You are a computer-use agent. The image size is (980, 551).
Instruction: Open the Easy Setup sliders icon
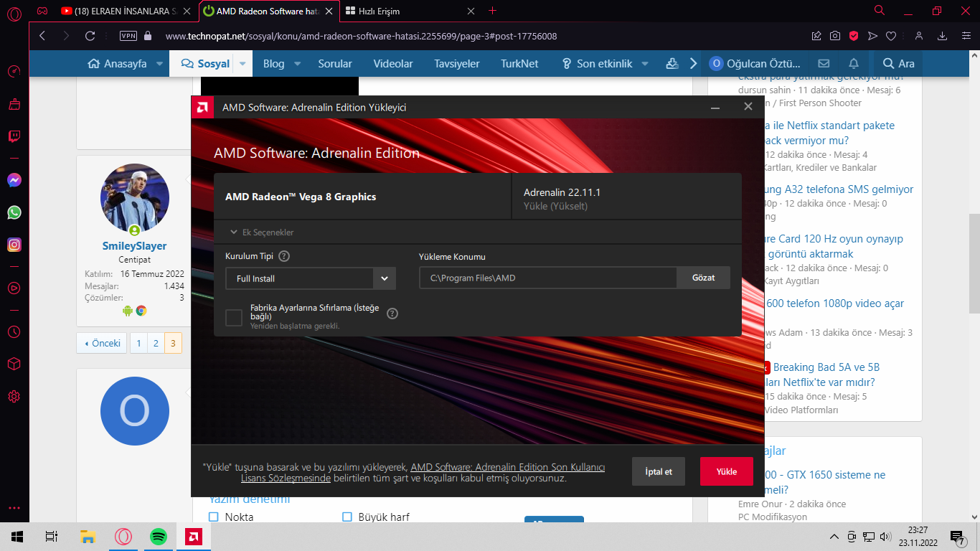[965, 36]
